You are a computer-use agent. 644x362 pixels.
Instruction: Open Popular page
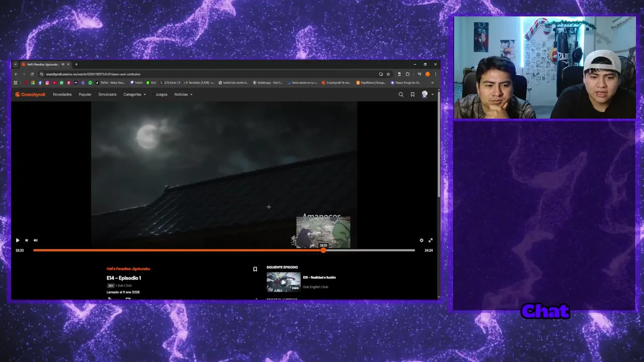85,95
